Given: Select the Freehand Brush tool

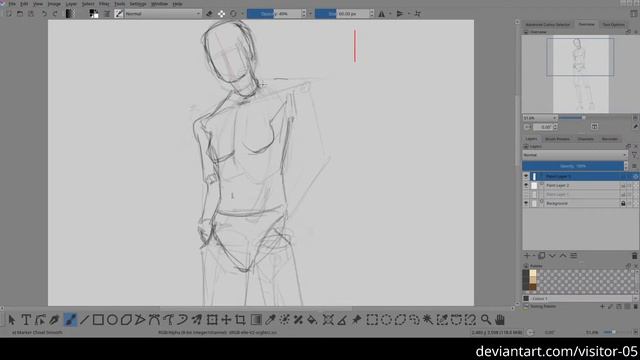Looking at the screenshot, I should pos(70,320).
